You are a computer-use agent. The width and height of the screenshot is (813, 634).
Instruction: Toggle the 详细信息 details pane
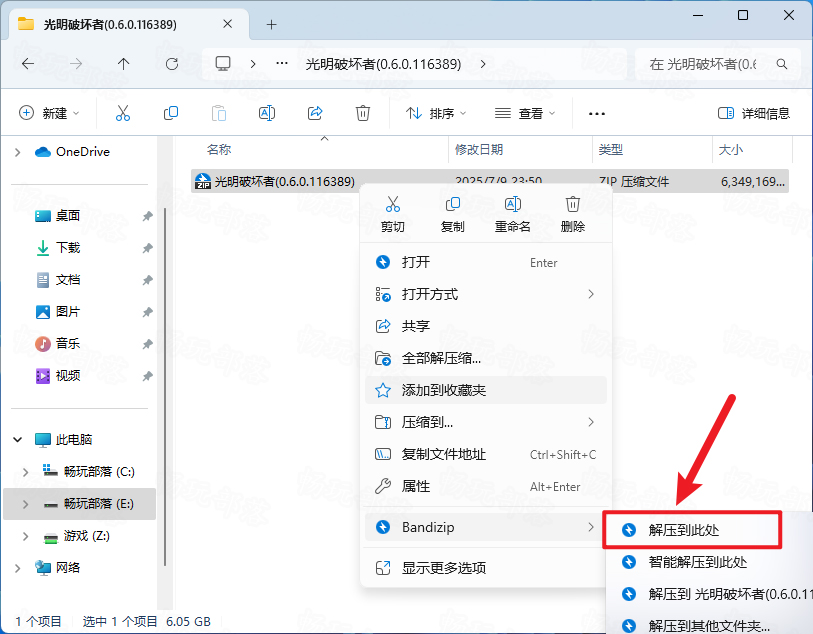(x=753, y=113)
